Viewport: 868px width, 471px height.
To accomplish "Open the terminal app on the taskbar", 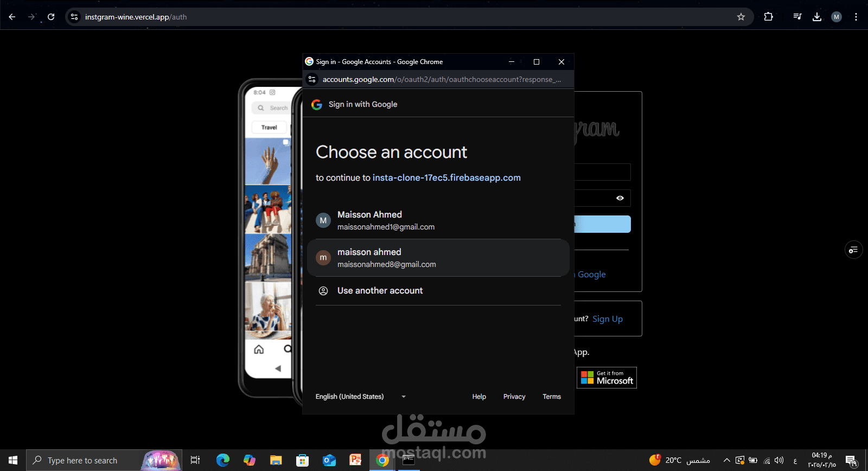I will 409,460.
